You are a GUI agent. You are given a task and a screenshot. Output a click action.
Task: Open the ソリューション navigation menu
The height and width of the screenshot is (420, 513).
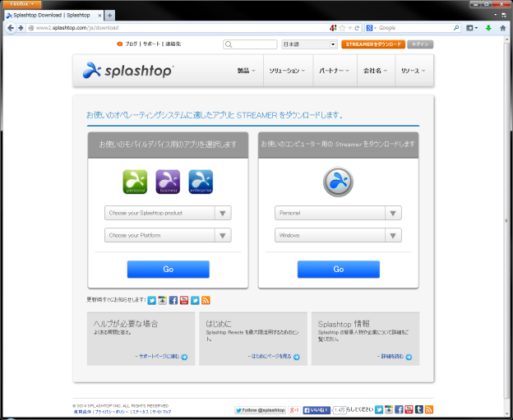point(288,71)
